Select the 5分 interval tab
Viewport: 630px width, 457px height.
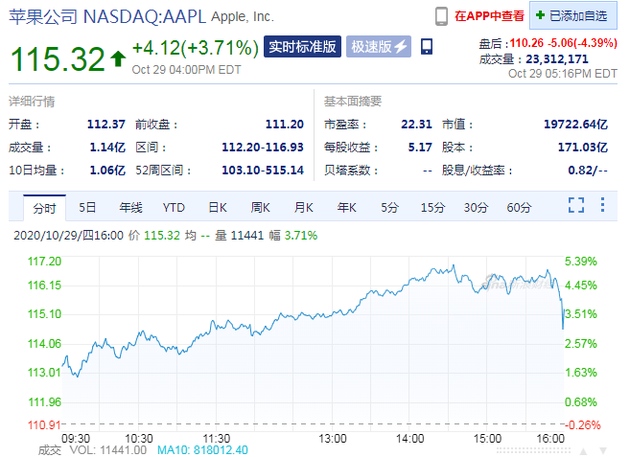click(x=390, y=207)
